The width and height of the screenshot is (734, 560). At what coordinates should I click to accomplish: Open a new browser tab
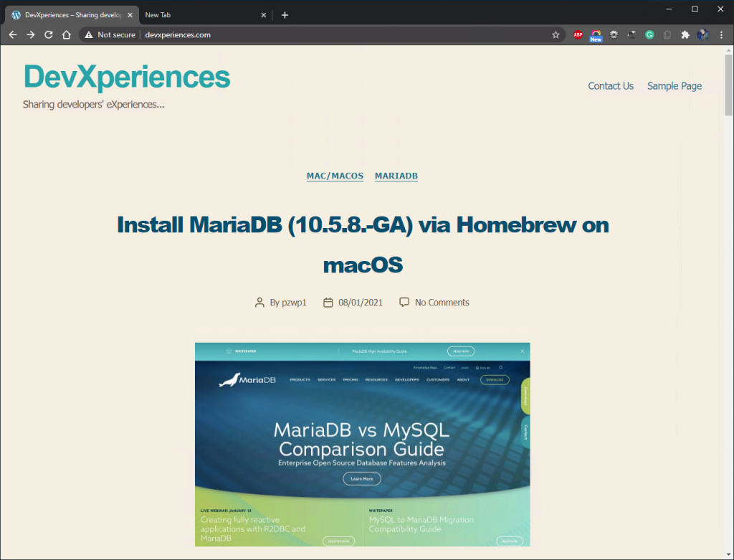pyautogui.click(x=285, y=15)
